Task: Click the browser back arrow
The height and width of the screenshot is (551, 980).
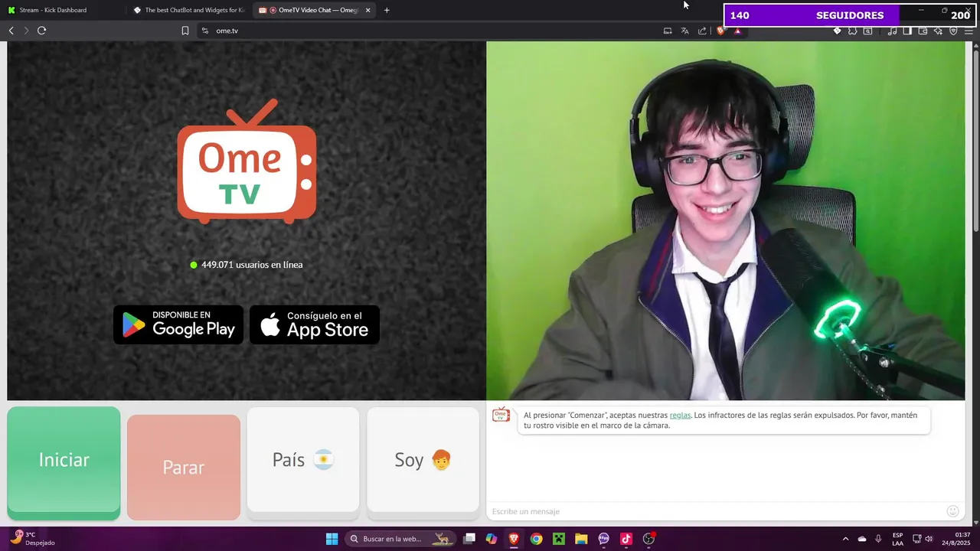Action: (x=11, y=31)
